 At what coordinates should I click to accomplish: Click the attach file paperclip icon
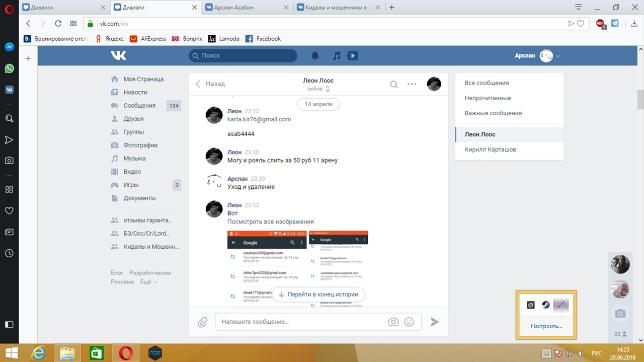202,322
